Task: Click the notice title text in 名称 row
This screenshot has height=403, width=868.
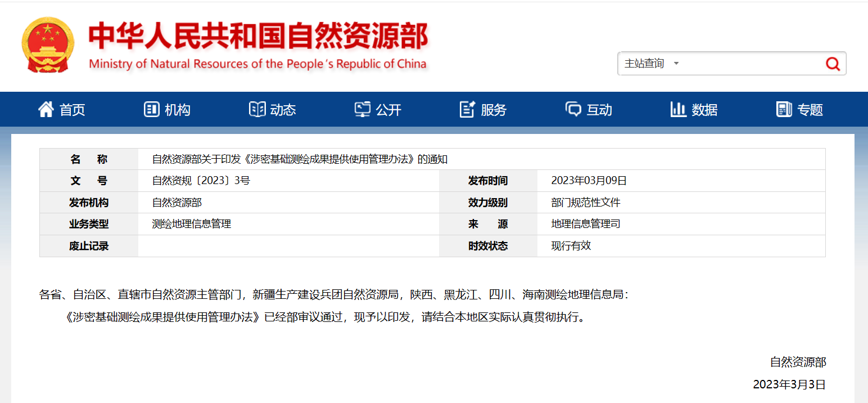Action: [x=300, y=159]
